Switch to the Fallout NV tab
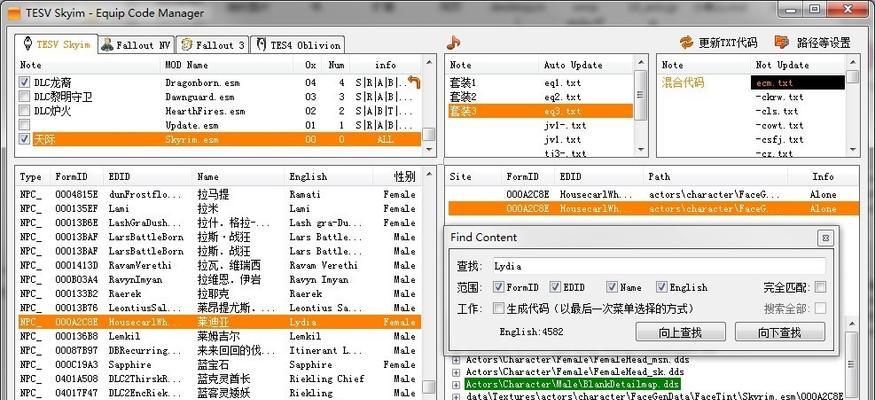The height and width of the screenshot is (400, 875). click(136, 45)
